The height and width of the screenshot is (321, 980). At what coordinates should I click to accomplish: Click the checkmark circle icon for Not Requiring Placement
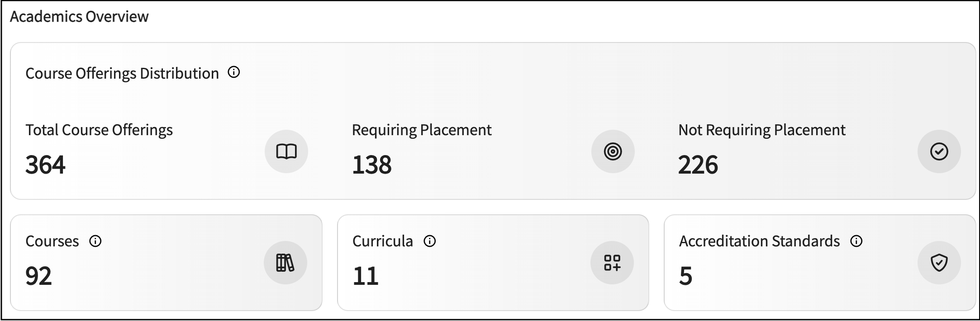point(939,151)
